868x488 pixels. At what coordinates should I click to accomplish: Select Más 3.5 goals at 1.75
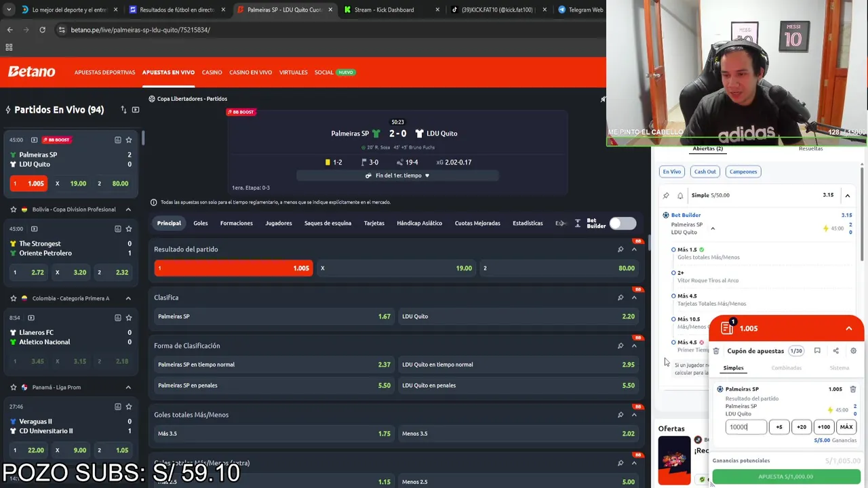click(274, 433)
